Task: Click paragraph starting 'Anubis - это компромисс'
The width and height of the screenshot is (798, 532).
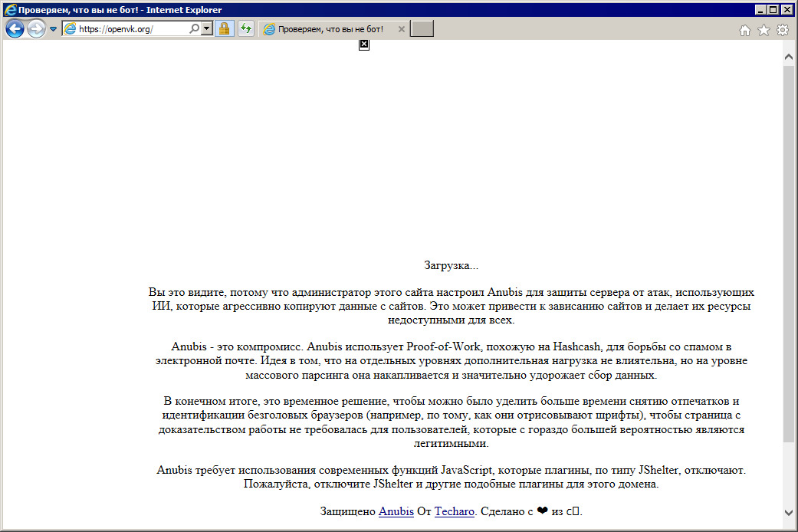Action: 451,361
